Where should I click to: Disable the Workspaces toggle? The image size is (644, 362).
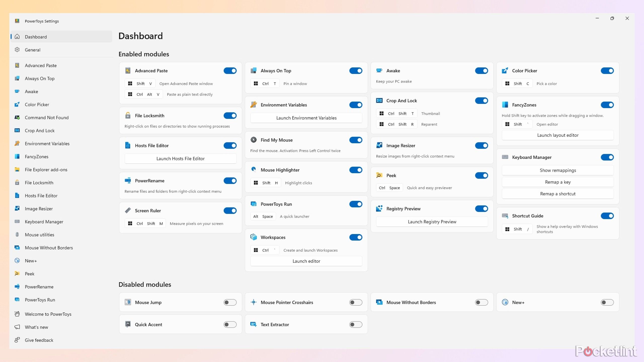tap(356, 237)
